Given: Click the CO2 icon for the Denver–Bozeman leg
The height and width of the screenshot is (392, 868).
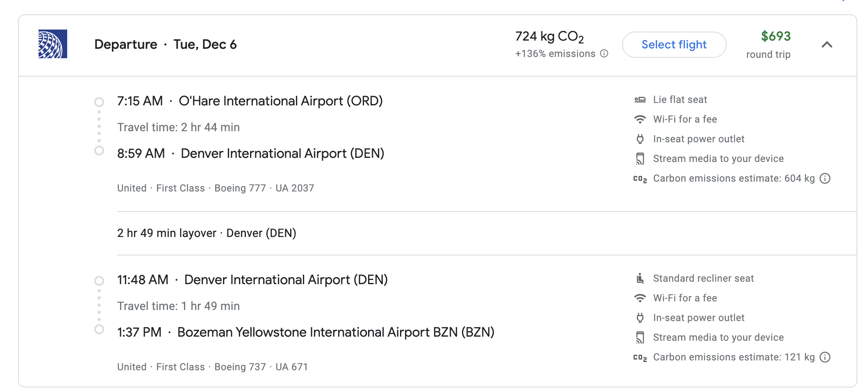Looking at the screenshot, I should (x=640, y=358).
